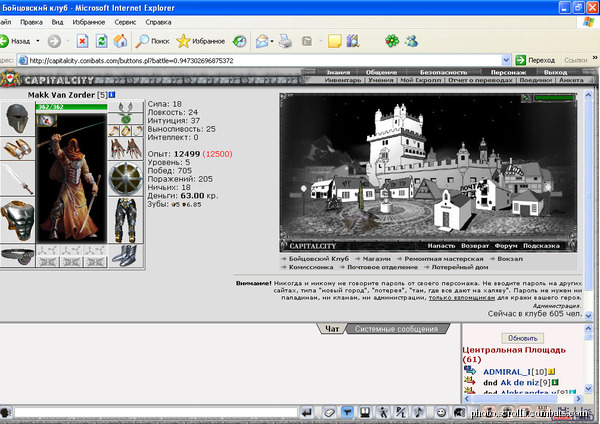Open Favorites (Избранное) star button
Viewport: 600px width, 424px height.
pyautogui.click(x=201, y=41)
